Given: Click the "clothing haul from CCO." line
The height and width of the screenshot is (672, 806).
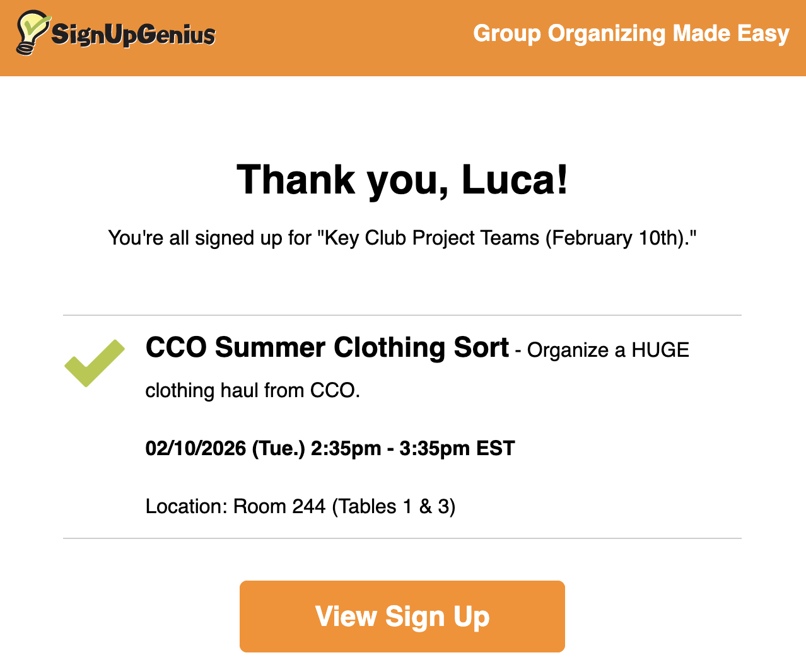Looking at the screenshot, I should (252, 391).
